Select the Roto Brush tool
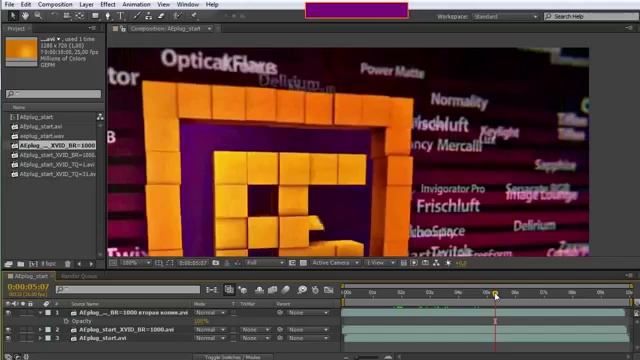Screen dimensions: 640x360 click(x=177, y=16)
